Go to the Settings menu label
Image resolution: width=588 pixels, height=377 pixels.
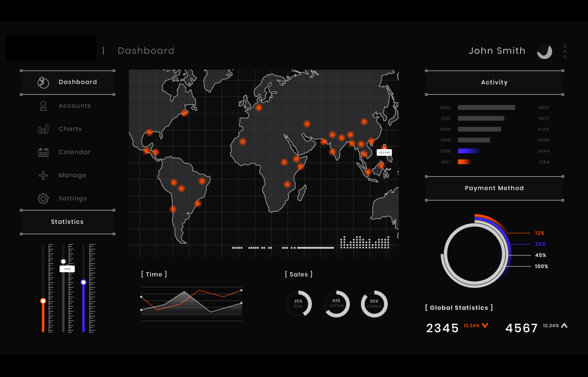72,199
